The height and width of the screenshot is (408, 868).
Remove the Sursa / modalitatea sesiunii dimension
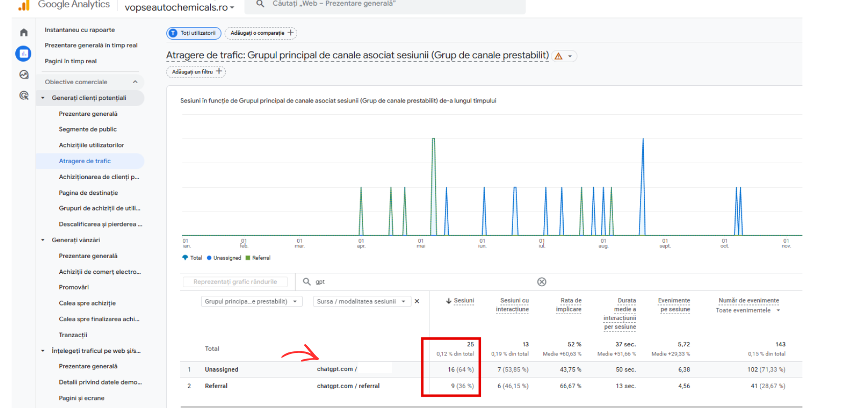coord(417,301)
